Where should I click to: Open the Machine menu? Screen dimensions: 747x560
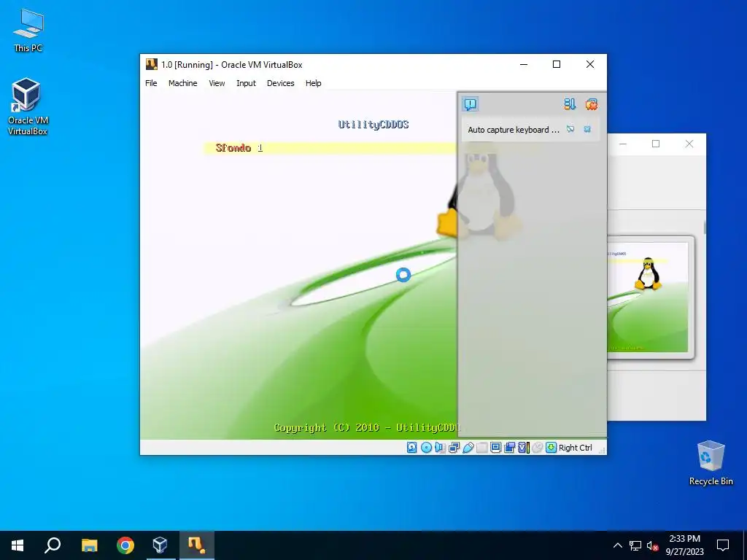182,83
